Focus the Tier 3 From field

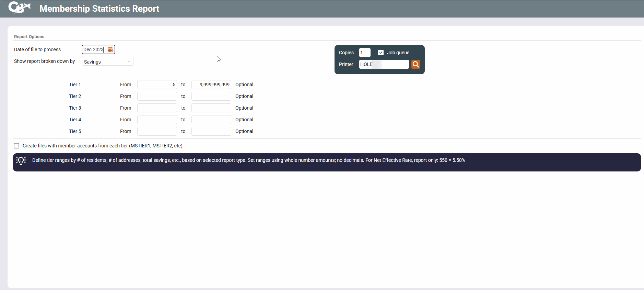pyautogui.click(x=157, y=108)
